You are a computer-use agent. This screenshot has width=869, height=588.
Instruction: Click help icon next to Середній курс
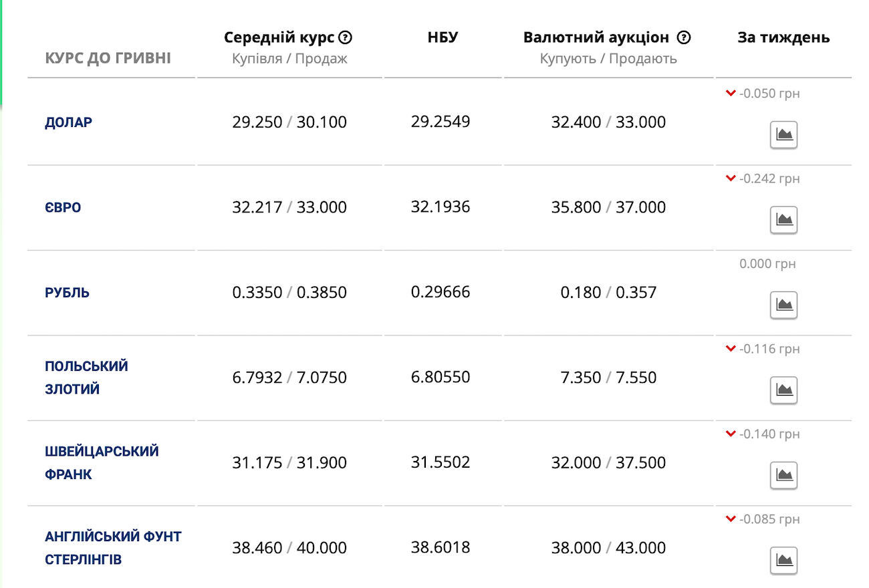click(346, 37)
